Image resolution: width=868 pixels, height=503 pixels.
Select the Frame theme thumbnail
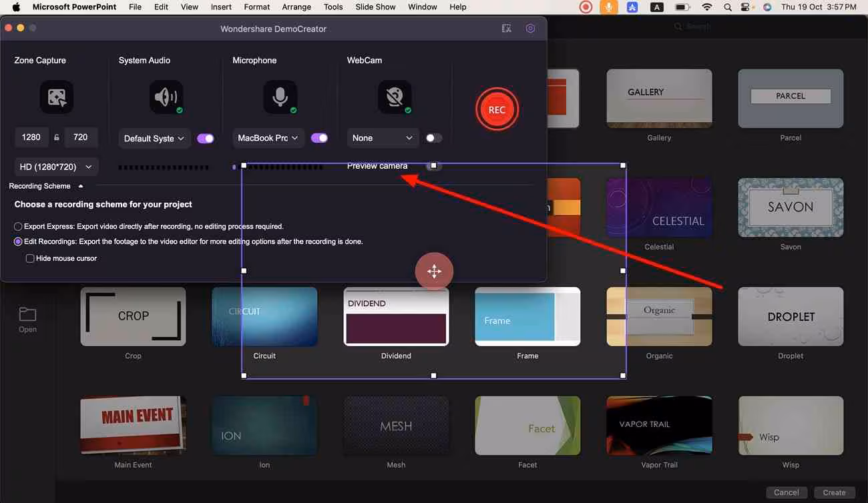pyautogui.click(x=527, y=317)
